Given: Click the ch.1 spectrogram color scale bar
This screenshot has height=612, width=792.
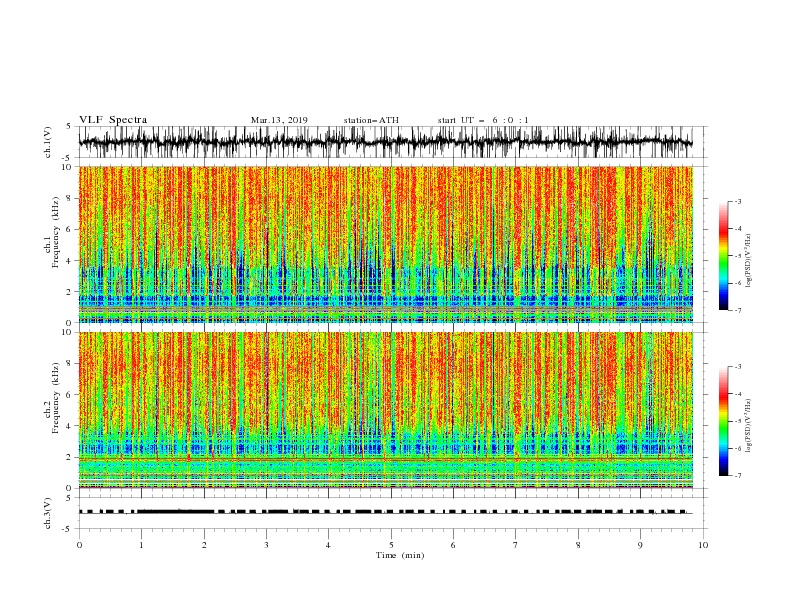Looking at the screenshot, I should pos(723,256).
